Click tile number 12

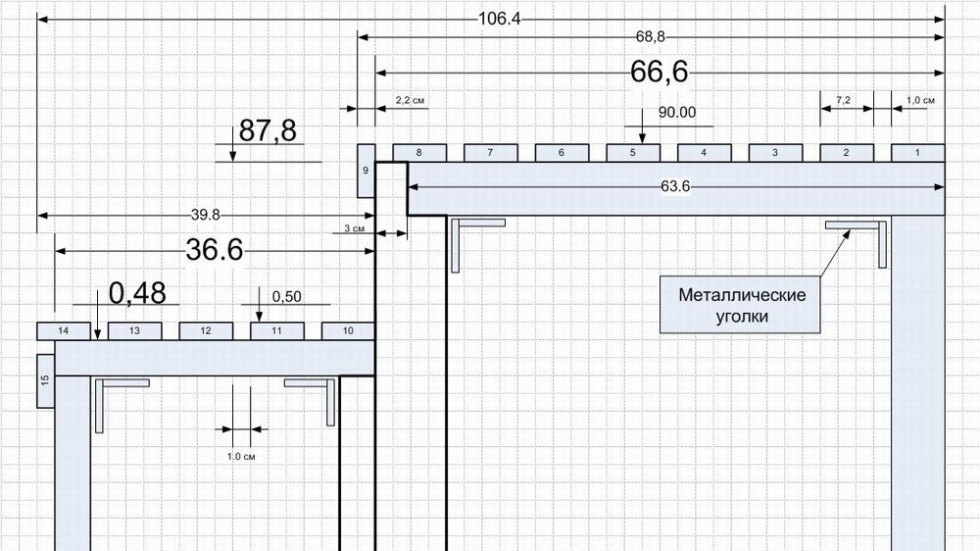coord(206,330)
